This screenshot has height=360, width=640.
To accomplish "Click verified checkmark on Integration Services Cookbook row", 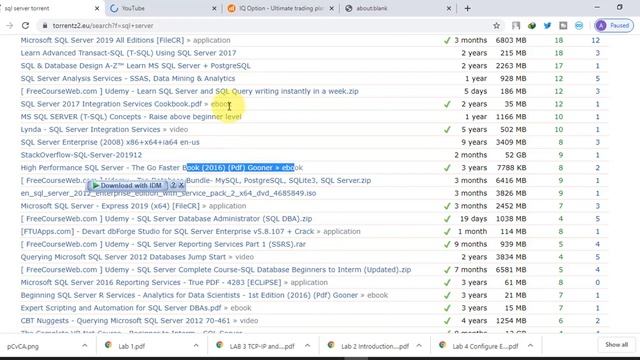I will (447, 104).
